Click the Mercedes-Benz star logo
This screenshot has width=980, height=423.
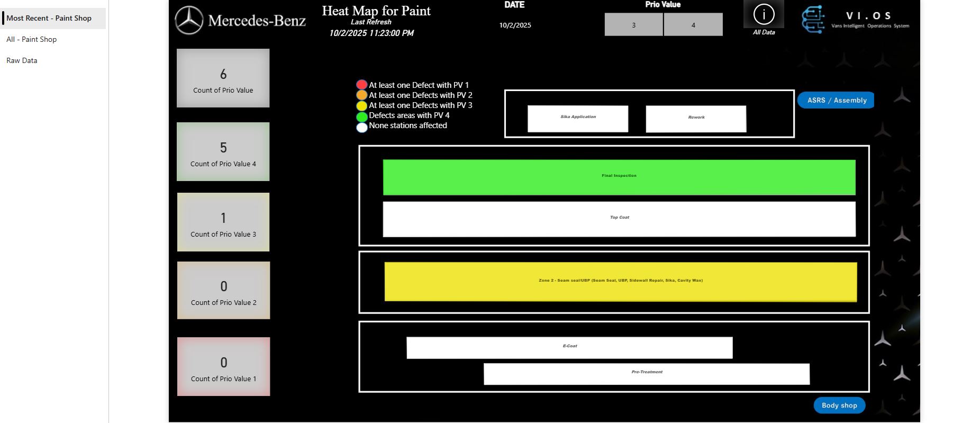189,21
